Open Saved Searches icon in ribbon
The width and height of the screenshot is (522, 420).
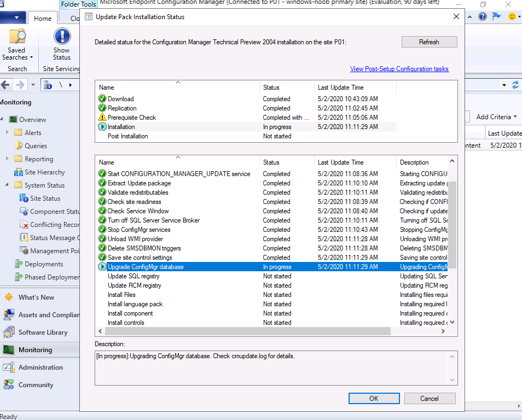17,37
